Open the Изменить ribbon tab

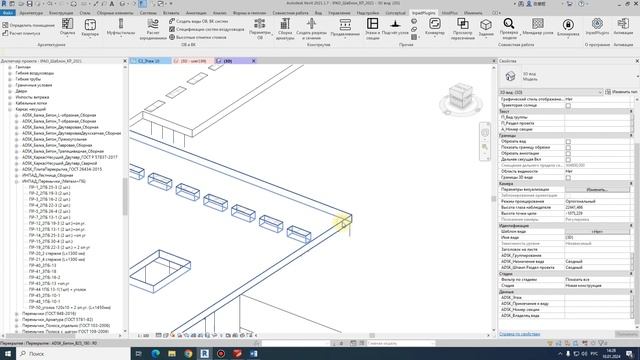[473, 13]
